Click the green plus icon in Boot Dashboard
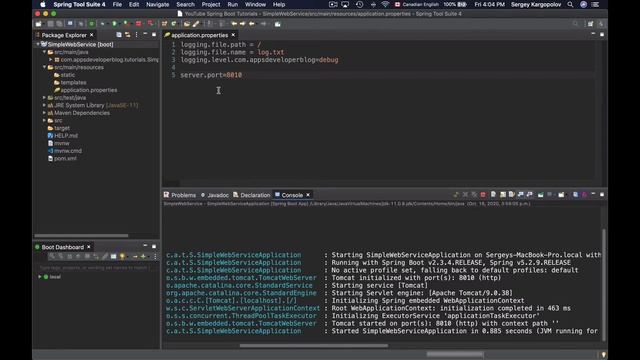Image resolution: width=640 pixels, height=360 pixels. (x=143, y=256)
